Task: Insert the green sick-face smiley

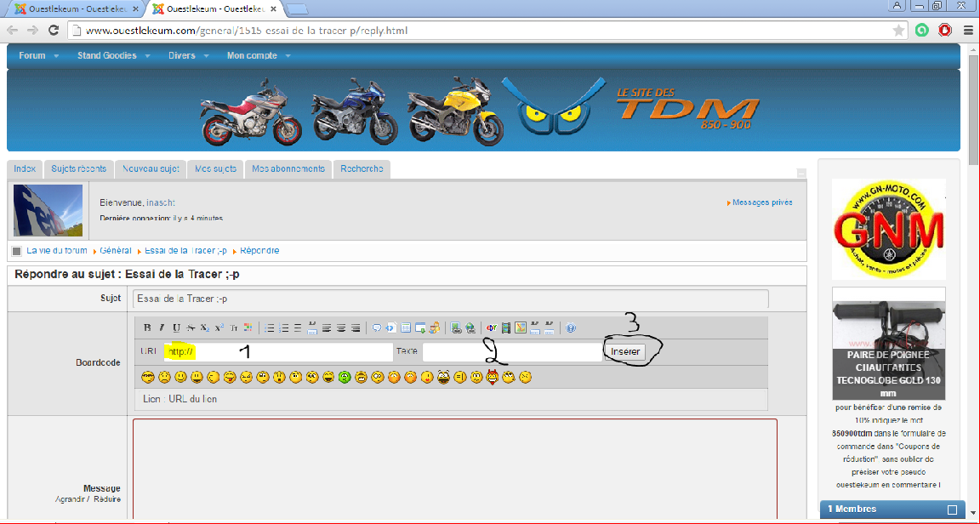Action: pyautogui.click(x=345, y=377)
